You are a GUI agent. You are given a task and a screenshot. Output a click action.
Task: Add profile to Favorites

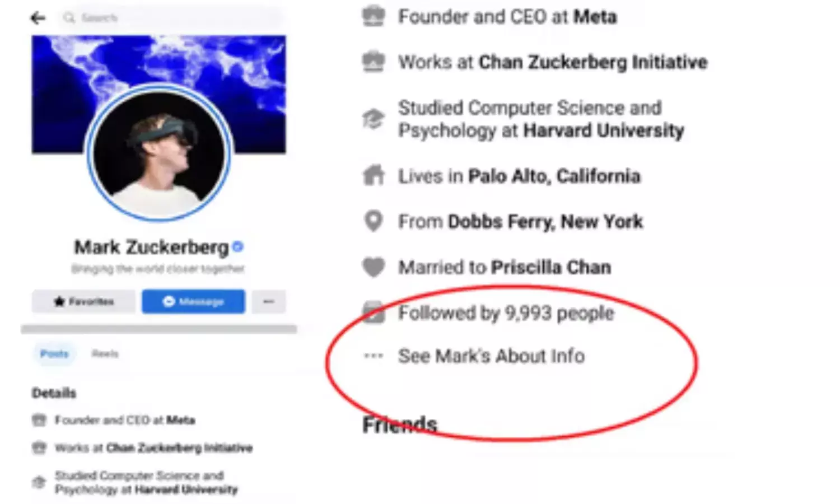click(x=83, y=301)
